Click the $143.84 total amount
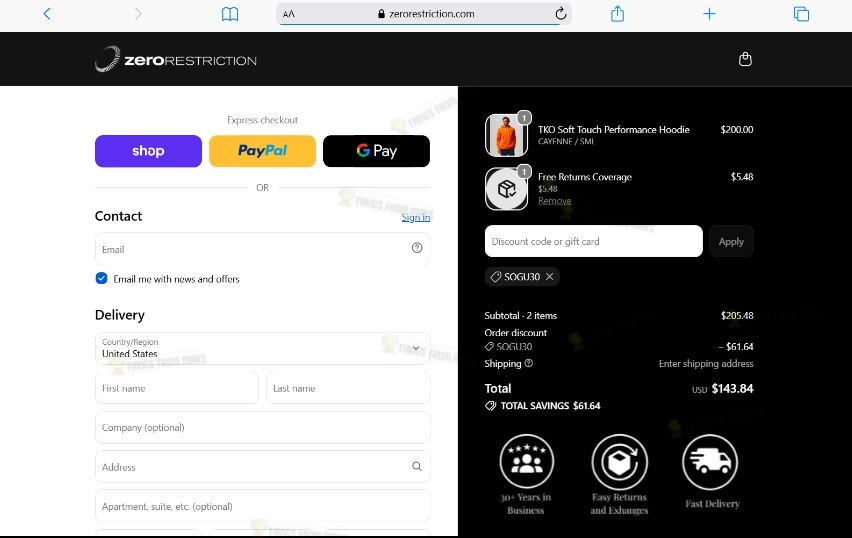Viewport: 852px width, 538px height. tap(732, 389)
